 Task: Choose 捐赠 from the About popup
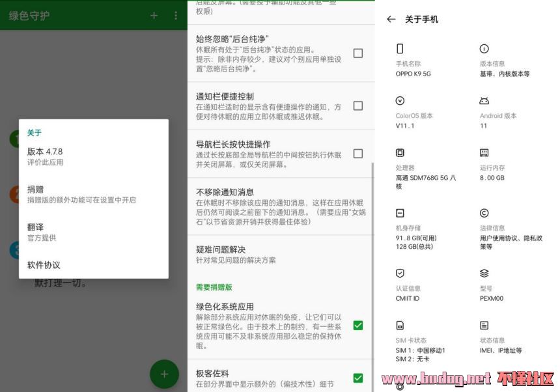[93, 194]
